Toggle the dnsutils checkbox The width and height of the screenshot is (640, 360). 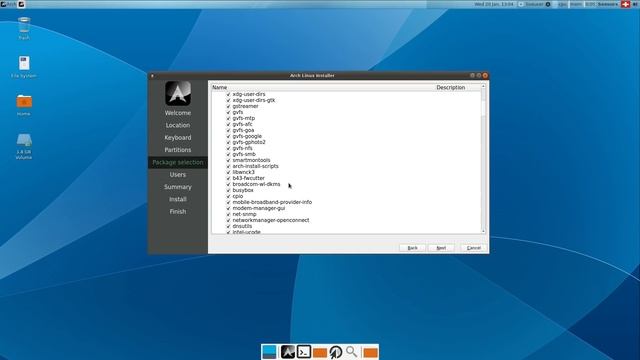pyautogui.click(x=229, y=226)
